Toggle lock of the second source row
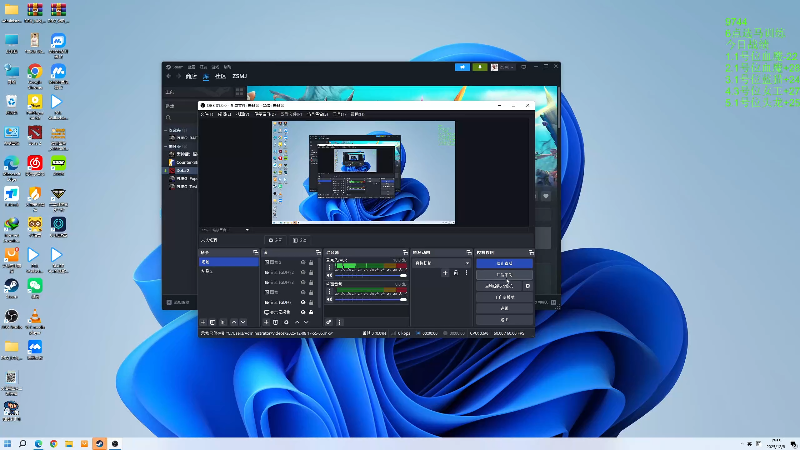The image size is (800, 450). (311, 272)
